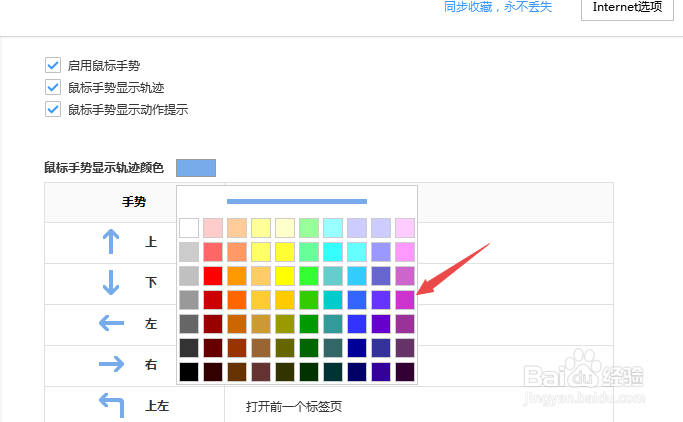Select the 右 gesture label
683x422 pixels.
151,365
